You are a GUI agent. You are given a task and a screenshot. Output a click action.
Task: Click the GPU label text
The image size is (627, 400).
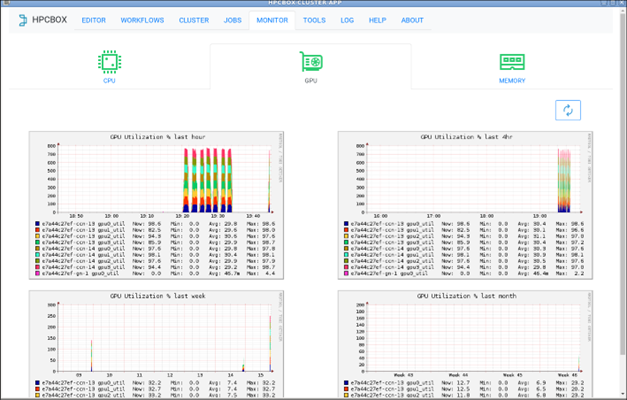(x=311, y=81)
